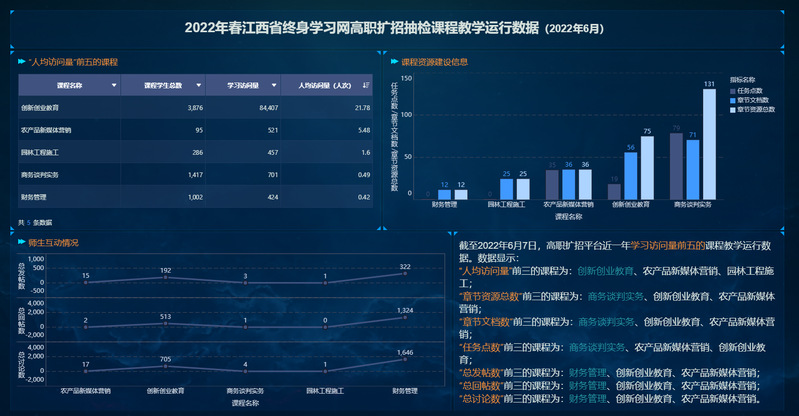
Task: Click the “人均访问量”前五的课程 panel title
Action: 73,62
